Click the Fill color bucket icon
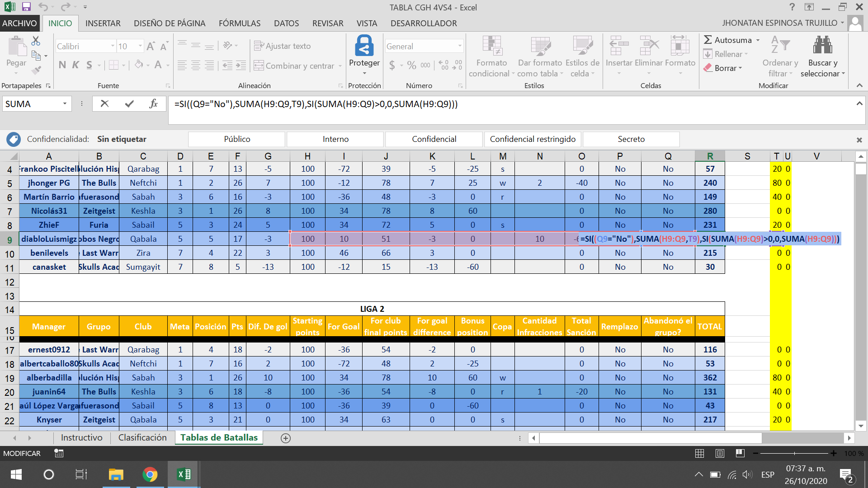 [139, 65]
